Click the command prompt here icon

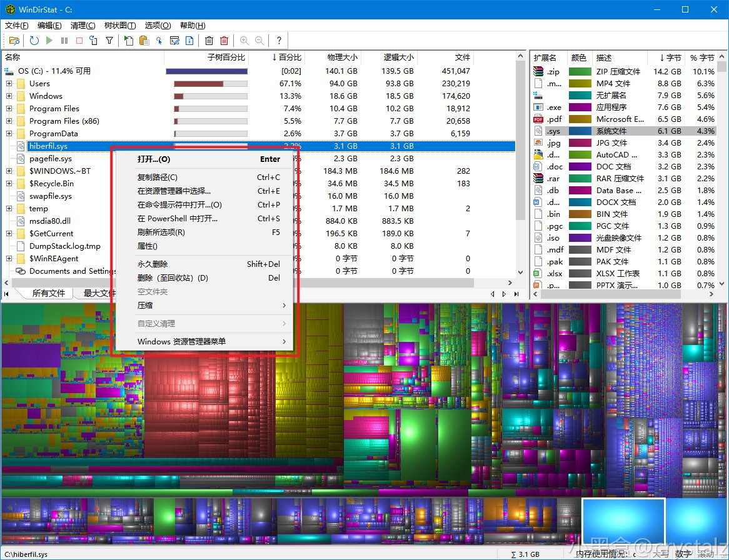(x=174, y=41)
